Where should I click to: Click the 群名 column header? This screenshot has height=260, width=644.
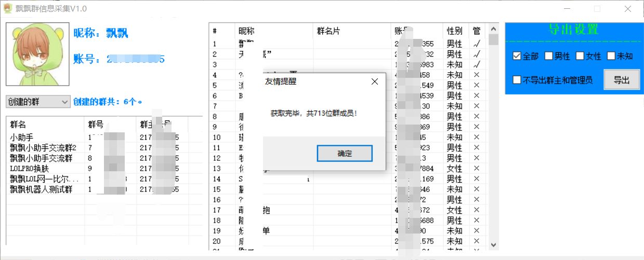(x=45, y=125)
